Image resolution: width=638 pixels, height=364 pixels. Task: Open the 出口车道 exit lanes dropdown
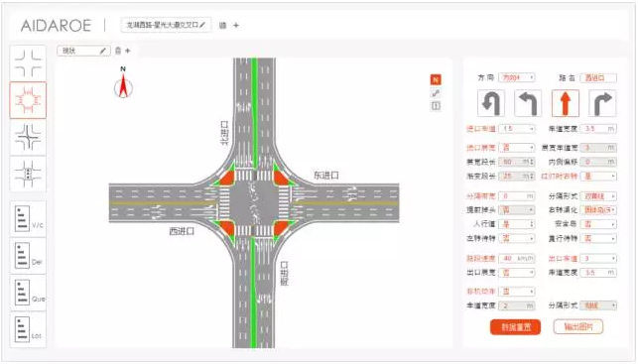598,259
